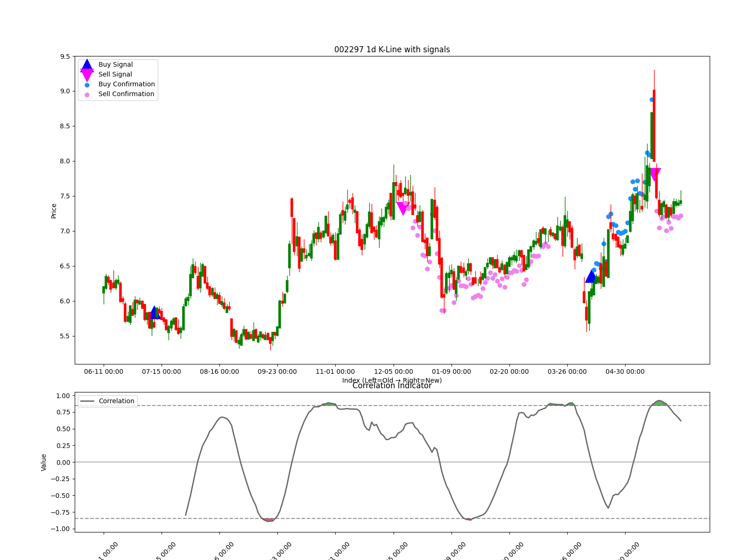
Task: Select the sell signal triangle near the May peak
Action: coord(655,175)
